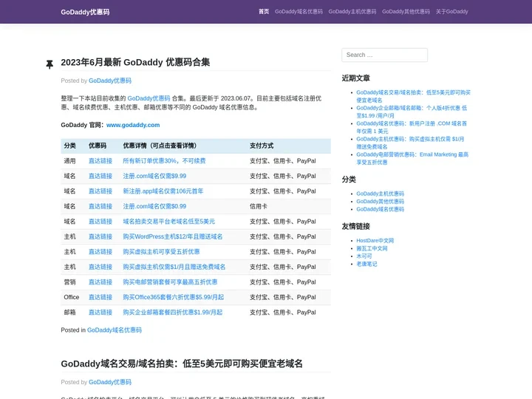The width and height of the screenshot is (532, 399).
Task: Click 直达链接 in the 营销 row
Action: pyautogui.click(x=100, y=282)
